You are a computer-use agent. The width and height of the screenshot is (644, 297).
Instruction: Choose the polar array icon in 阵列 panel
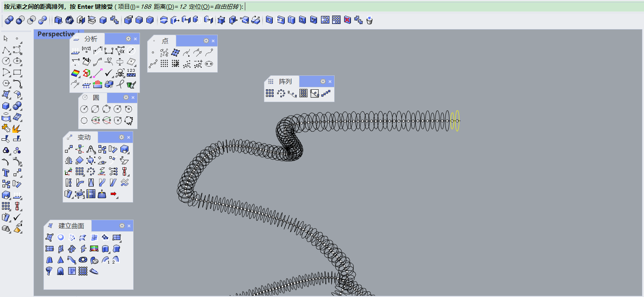tap(281, 93)
